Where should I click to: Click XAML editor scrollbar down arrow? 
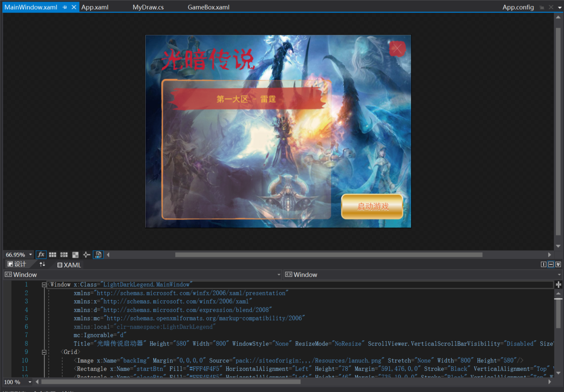coord(558,373)
